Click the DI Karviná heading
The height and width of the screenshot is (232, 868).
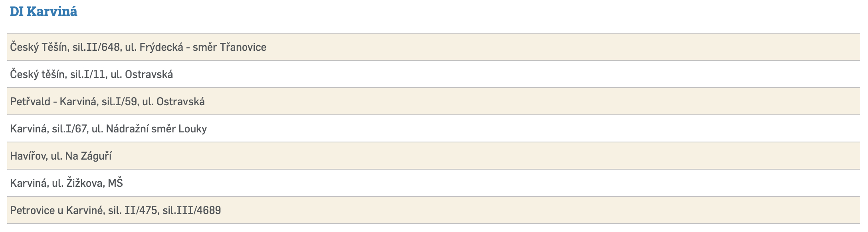[x=44, y=12]
